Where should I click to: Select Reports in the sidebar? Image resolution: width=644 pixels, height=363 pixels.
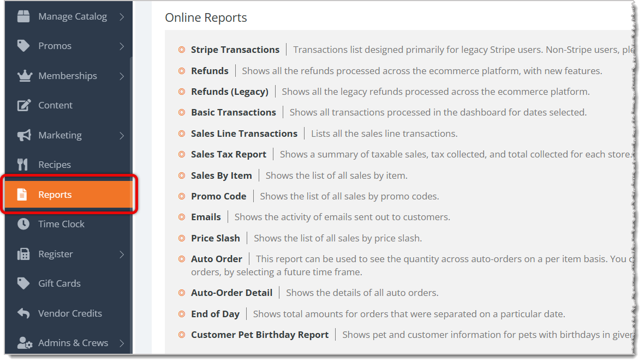click(x=69, y=195)
